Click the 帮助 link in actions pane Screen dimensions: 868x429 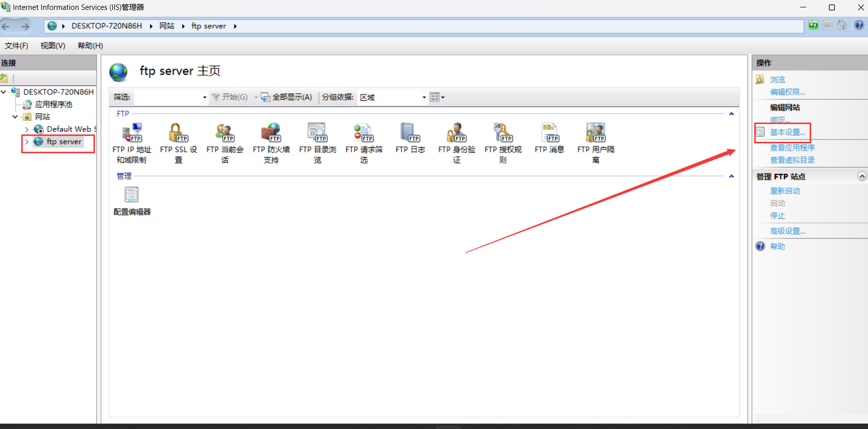777,246
